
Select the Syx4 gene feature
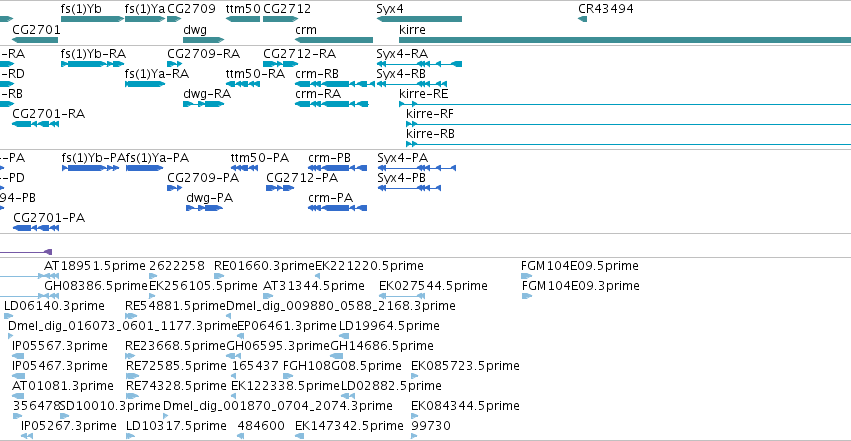pos(419,20)
